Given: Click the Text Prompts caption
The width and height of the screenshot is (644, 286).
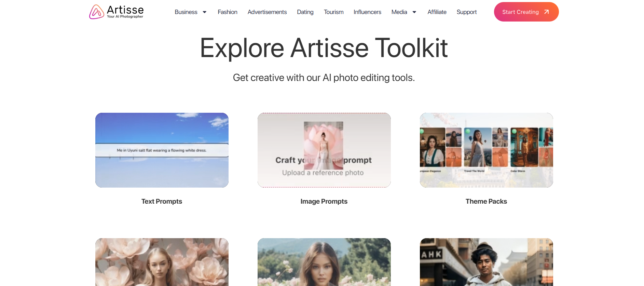Looking at the screenshot, I should pos(162,201).
